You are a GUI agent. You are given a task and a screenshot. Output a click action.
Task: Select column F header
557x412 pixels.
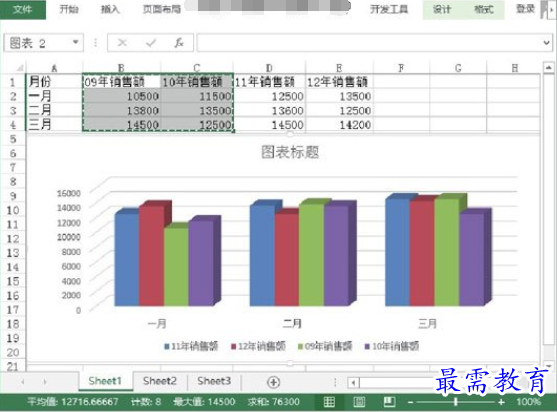[x=401, y=67]
